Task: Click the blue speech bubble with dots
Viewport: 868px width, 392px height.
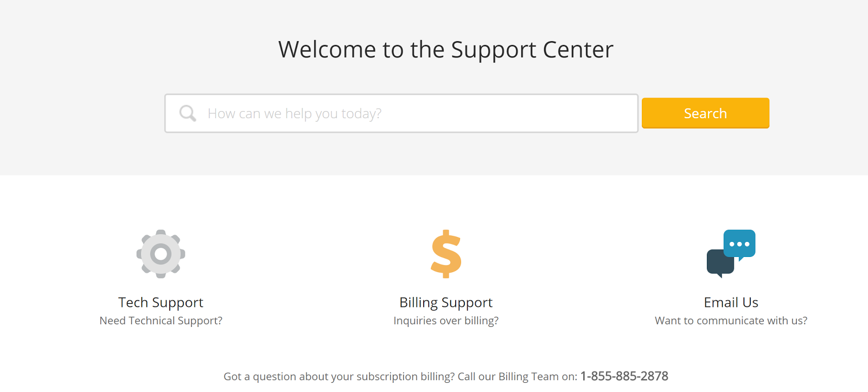Action: coord(739,244)
